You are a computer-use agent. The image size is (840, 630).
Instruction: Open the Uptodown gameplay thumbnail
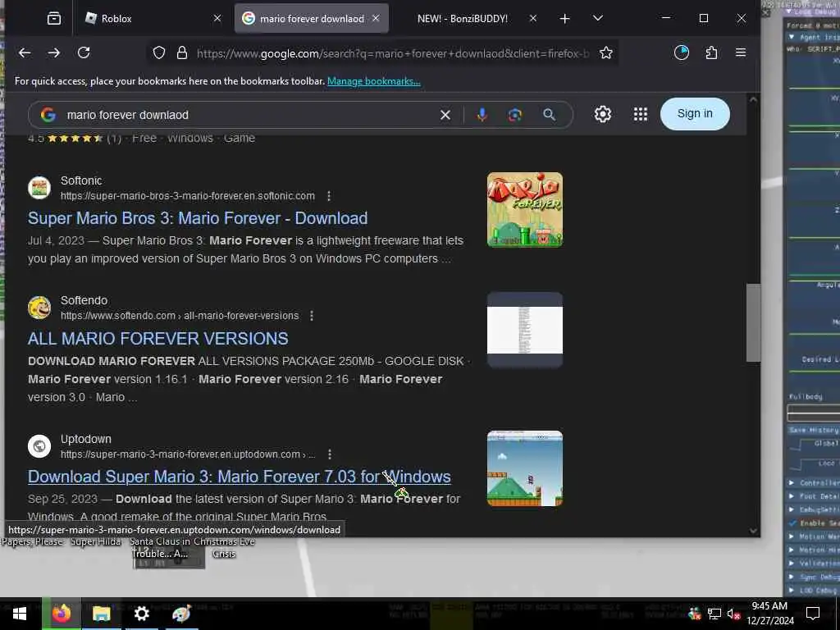[x=525, y=468]
